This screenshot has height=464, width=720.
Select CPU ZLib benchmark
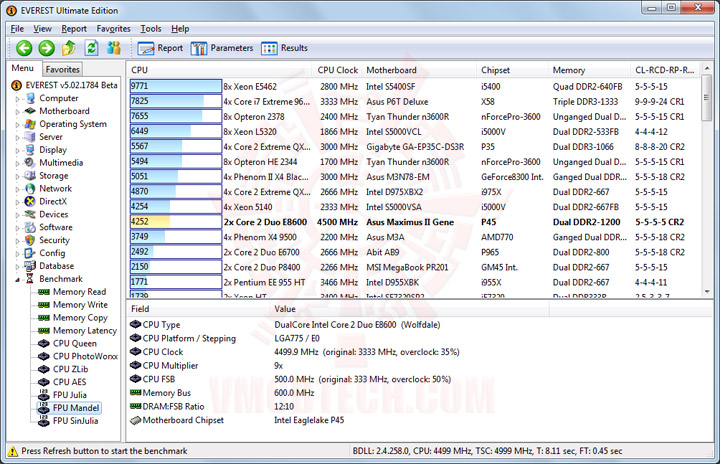[x=70, y=369]
